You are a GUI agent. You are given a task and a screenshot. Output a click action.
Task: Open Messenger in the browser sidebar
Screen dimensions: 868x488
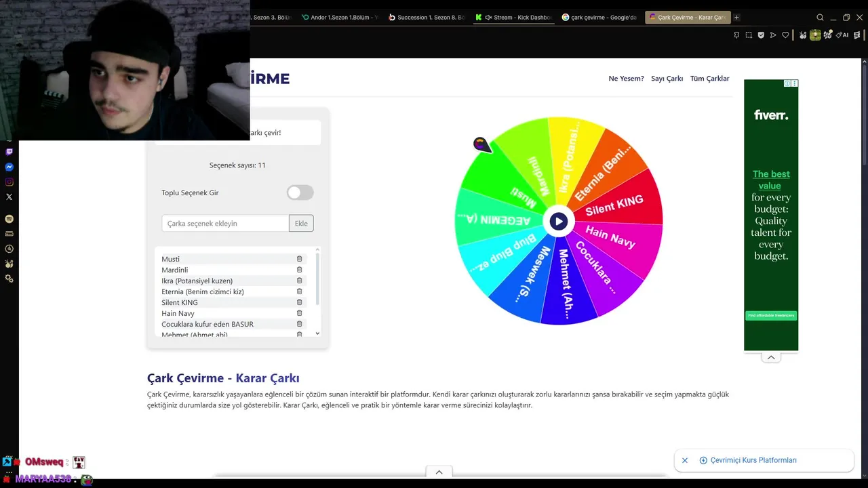pos(9,167)
